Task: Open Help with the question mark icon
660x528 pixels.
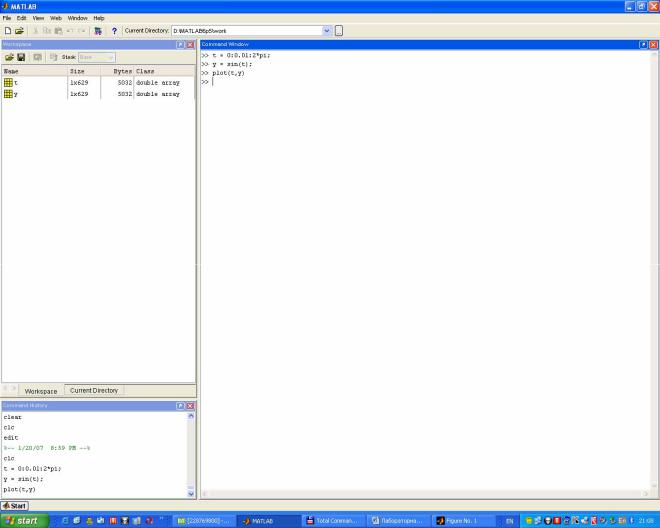Action: [114, 31]
